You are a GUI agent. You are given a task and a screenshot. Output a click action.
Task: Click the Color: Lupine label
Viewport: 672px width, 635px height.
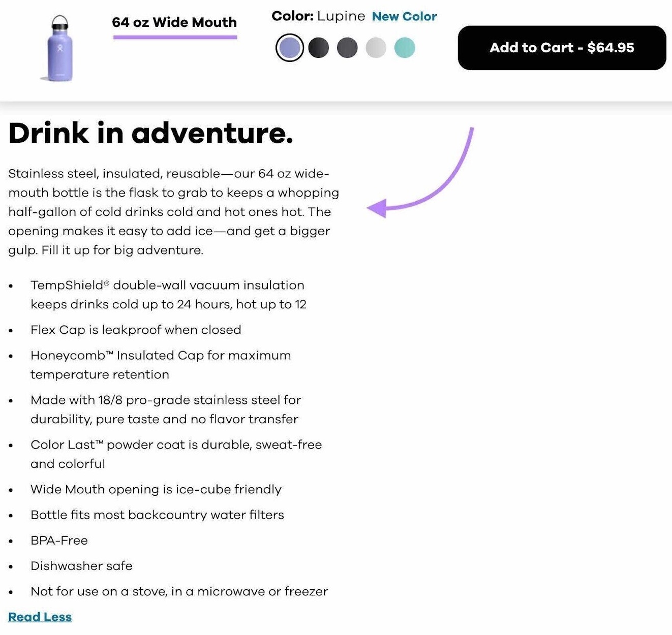[x=317, y=16]
